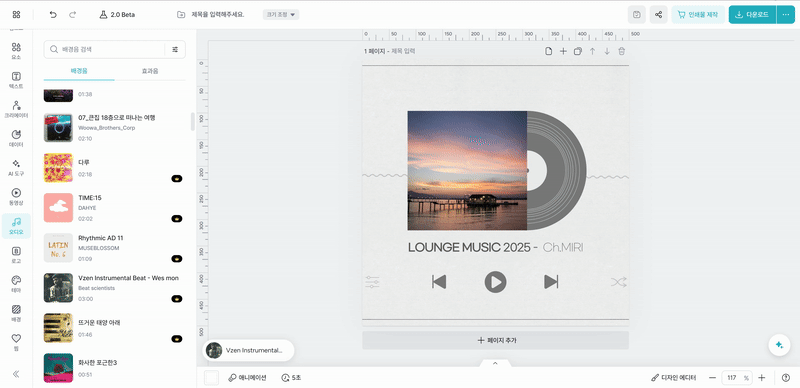Open the 배경 background sidebar panel
The height and width of the screenshot is (388, 800).
[16, 313]
